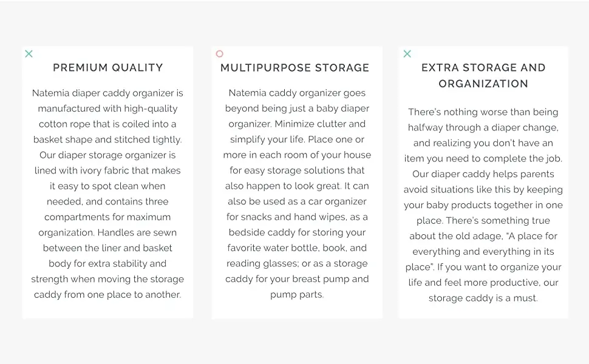
Task: Select the PREMIUM QUALITY heading
Action: click(x=108, y=67)
